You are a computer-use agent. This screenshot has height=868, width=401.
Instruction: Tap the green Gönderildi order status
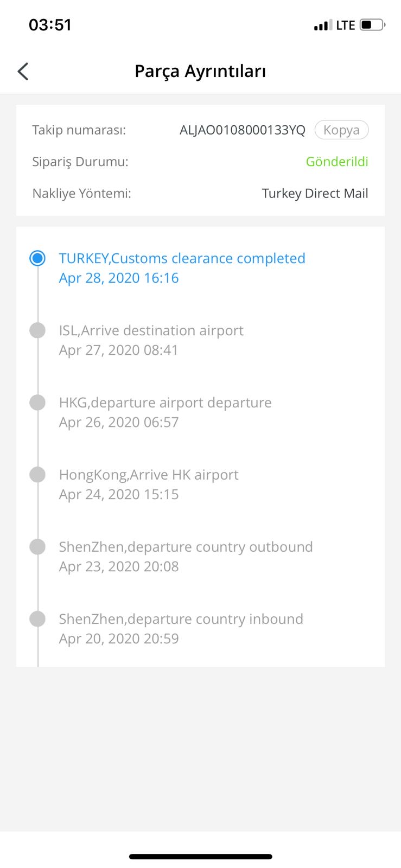click(337, 162)
